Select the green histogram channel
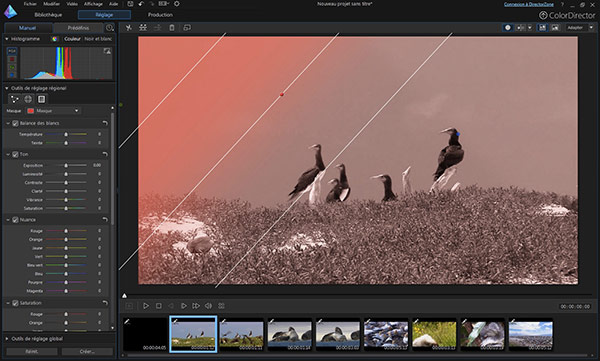The height and width of the screenshot is (361, 600). pyautogui.click(x=12, y=67)
